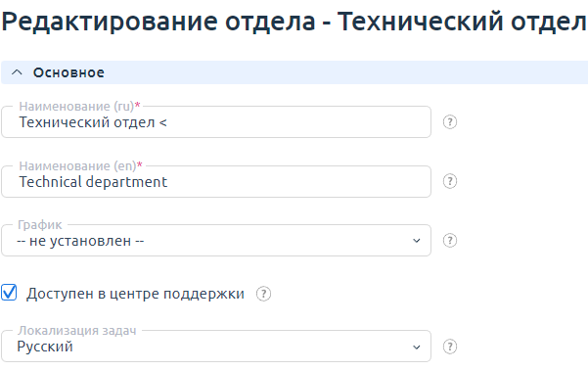Click the Редактирование отдела page heading
Screen dimensions: 588x371
tap(294, 21)
